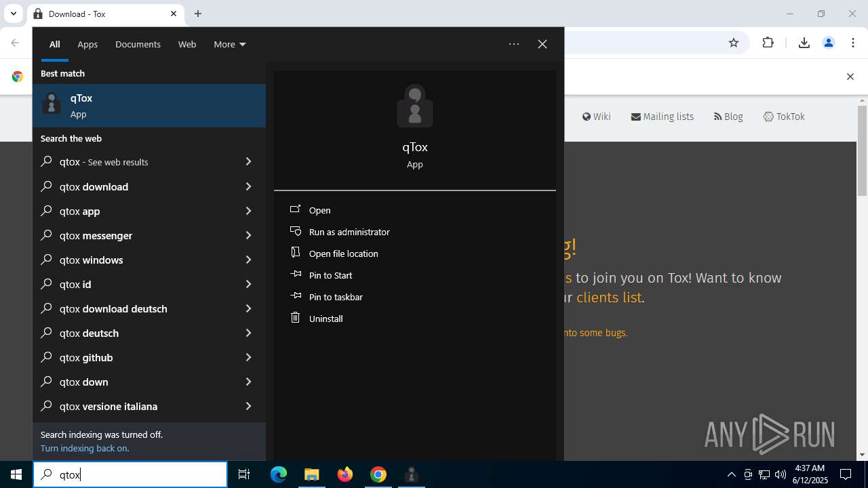868x488 pixels.
Task: Open the qTox best match result
Action: 149,106
